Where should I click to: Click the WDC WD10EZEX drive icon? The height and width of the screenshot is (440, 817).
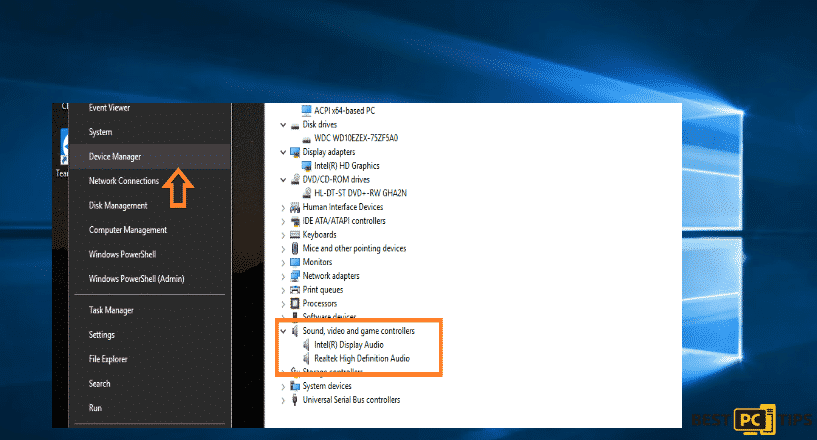pyautogui.click(x=306, y=139)
